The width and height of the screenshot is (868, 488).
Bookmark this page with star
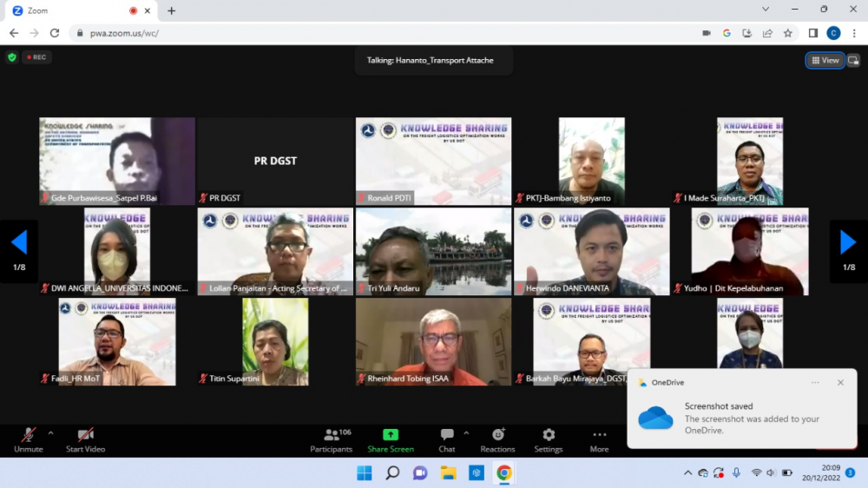788,33
